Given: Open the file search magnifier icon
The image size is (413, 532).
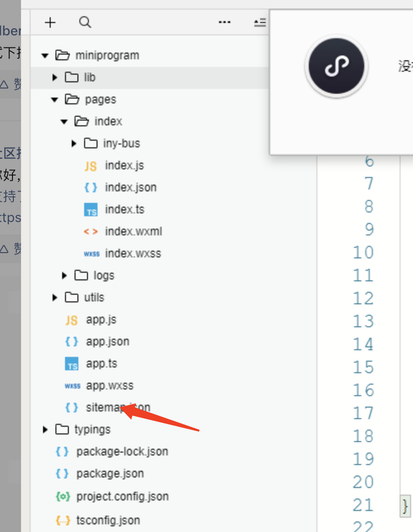Looking at the screenshot, I should coord(85,22).
